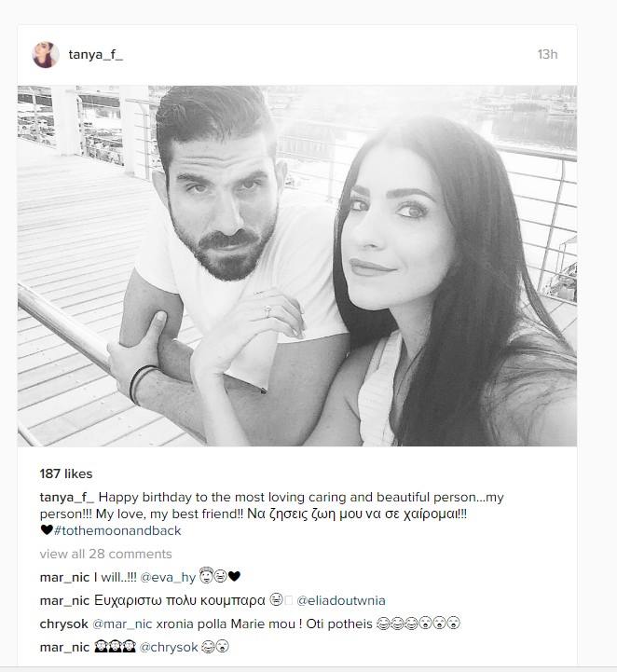Screen dimensions: 617x672
Task: Expand view all 28 comments
Action: 106,554
